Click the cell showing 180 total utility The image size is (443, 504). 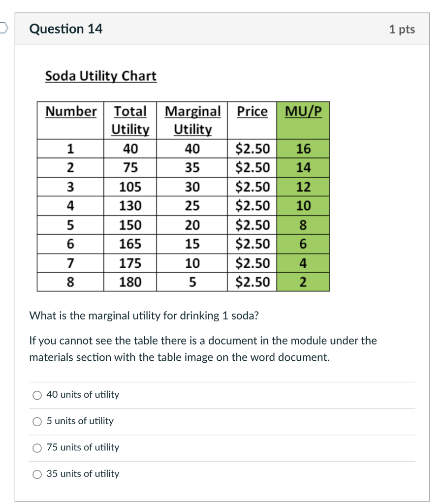130,282
